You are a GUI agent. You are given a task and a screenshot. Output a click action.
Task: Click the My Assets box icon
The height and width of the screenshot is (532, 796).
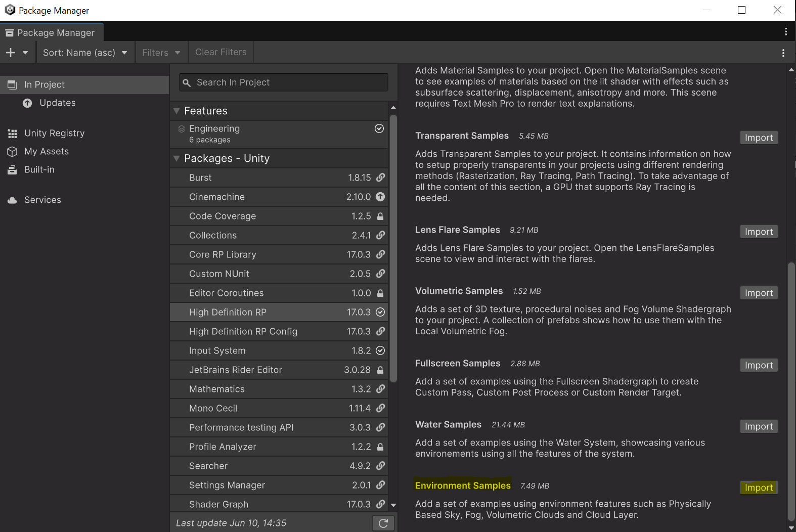pyautogui.click(x=13, y=152)
